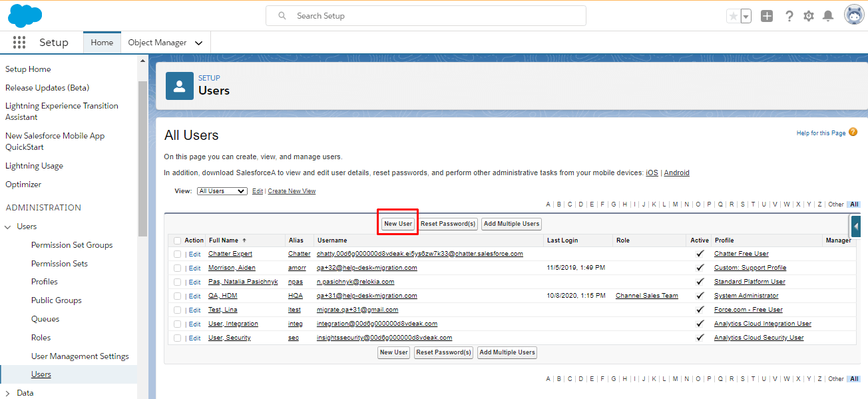Open the Help question mark icon
Viewport: 868px width, 399px height.
click(789, 16)
